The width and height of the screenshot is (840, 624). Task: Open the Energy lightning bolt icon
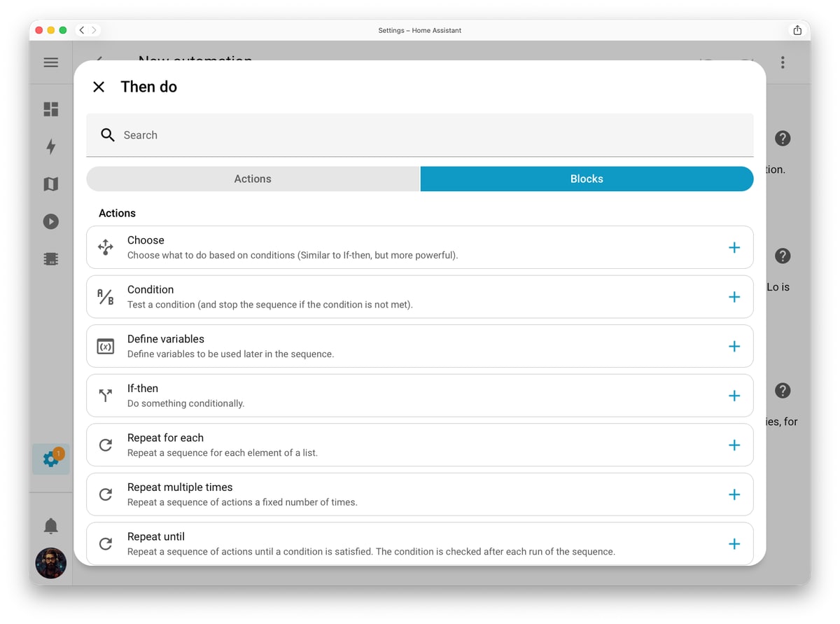pyautogui.click(x=51, y=146)
